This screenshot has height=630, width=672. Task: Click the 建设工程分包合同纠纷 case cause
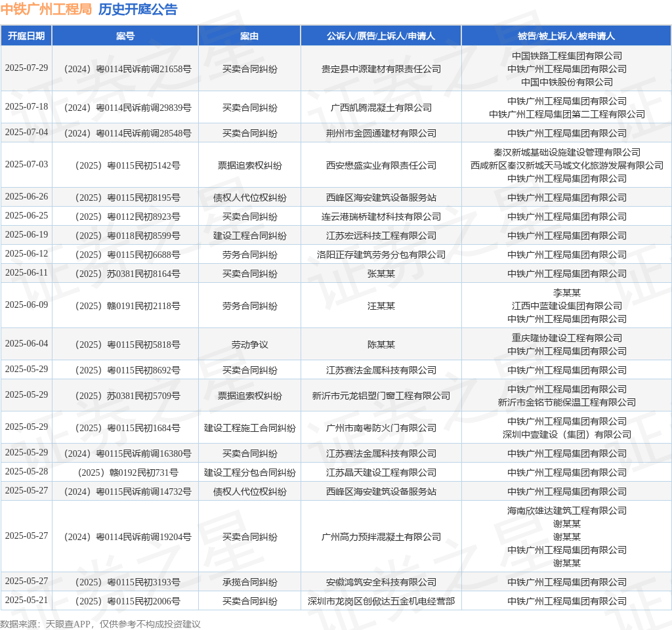249,472
